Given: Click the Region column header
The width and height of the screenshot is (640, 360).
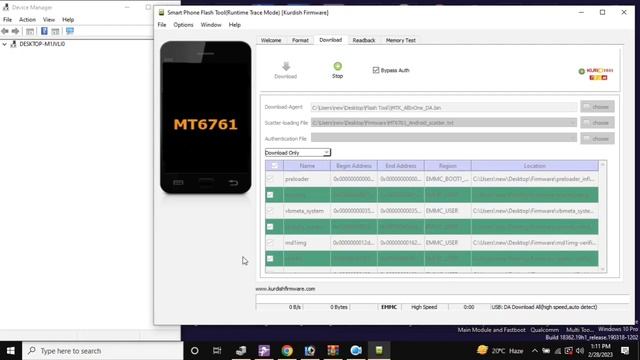Looking at the screenshot, I should click(448, 166).
